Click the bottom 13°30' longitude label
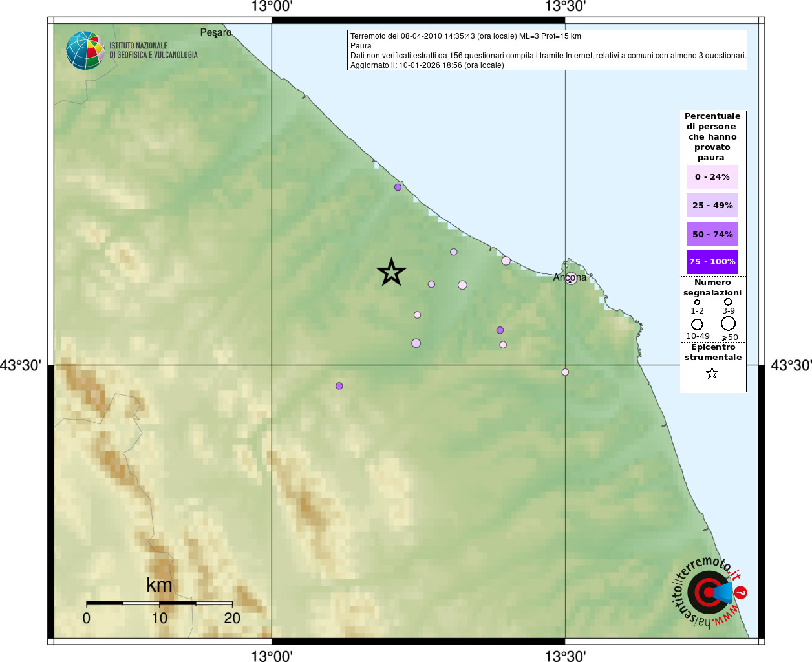 point(565,656)
